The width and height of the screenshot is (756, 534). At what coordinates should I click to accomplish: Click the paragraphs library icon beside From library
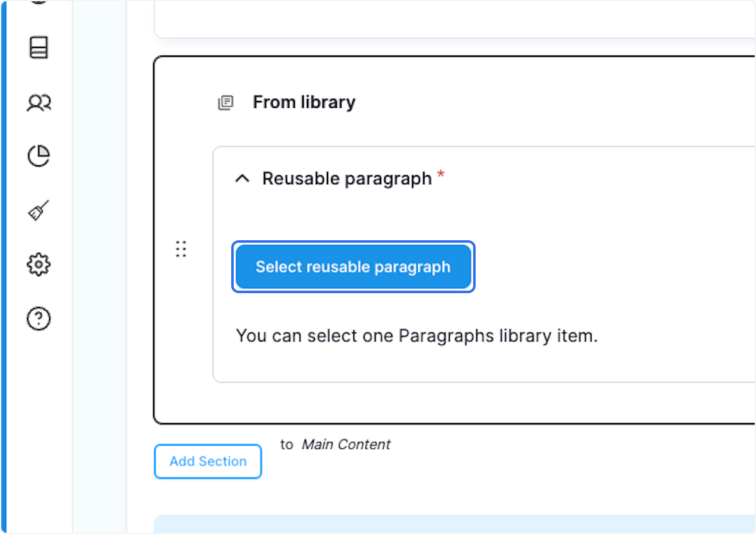(x=225, y=102)
